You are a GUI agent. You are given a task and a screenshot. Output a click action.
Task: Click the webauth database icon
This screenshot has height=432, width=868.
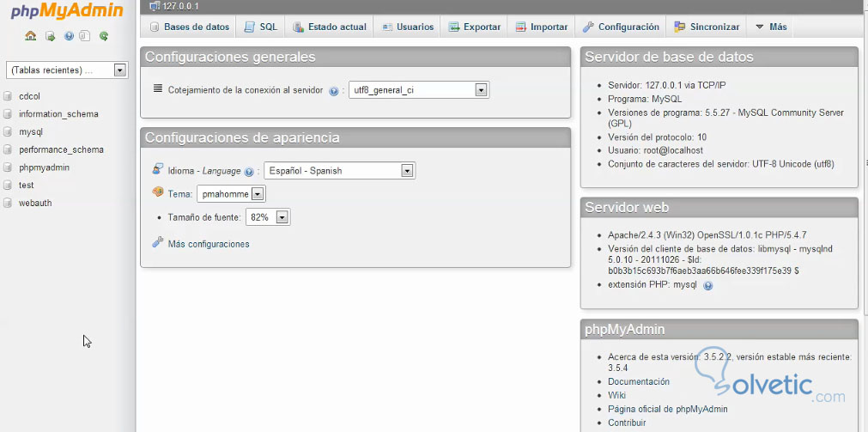coord(8,203)
